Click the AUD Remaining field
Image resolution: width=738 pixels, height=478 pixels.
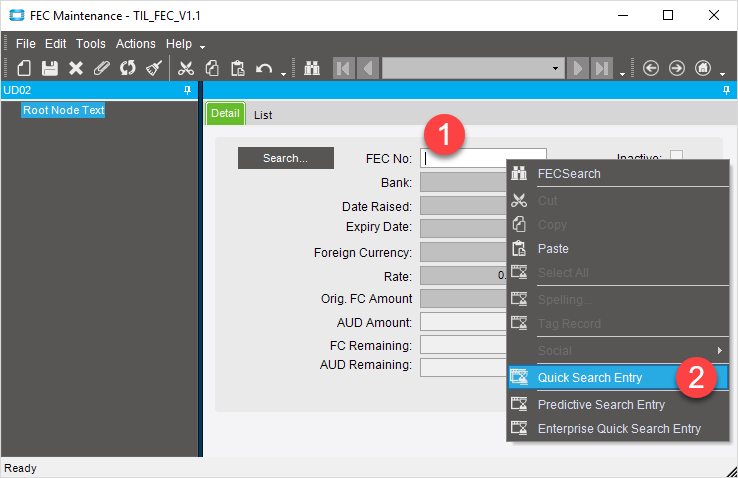463,367
